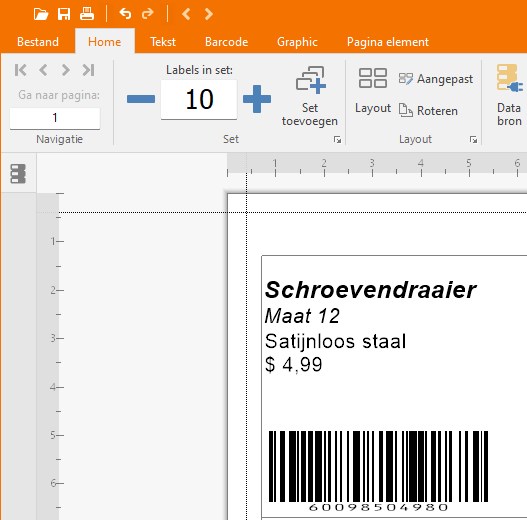
Task: Rotate the label with Roteren
Action: tap(428, 110)
